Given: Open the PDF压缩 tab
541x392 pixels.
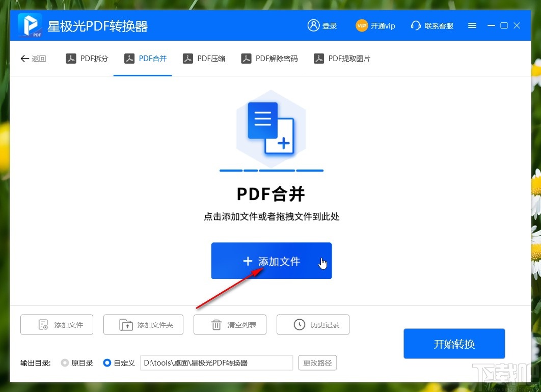Looking at the screenshot, I should point(204,59).
